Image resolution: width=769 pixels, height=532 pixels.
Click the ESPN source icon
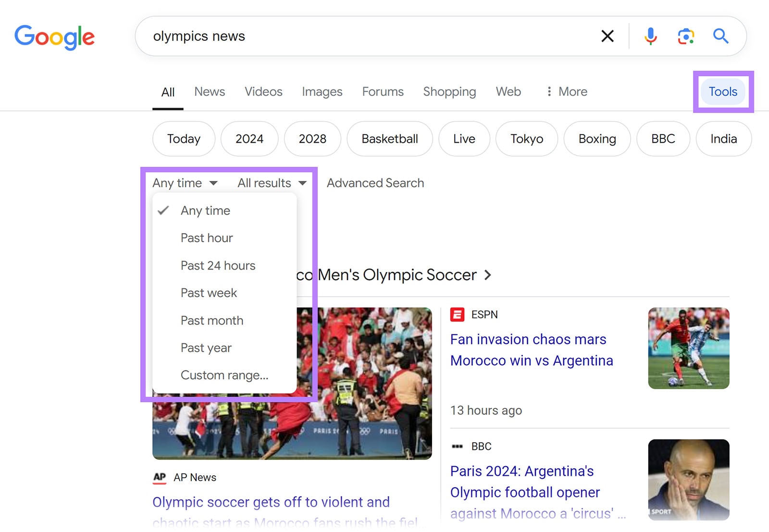pos(457,314)
